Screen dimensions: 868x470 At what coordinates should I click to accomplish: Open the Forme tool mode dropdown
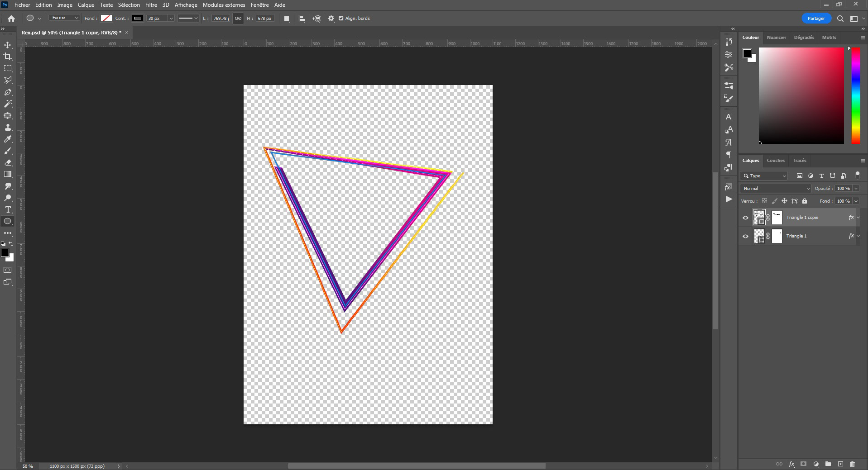click(x=64, y=18)
